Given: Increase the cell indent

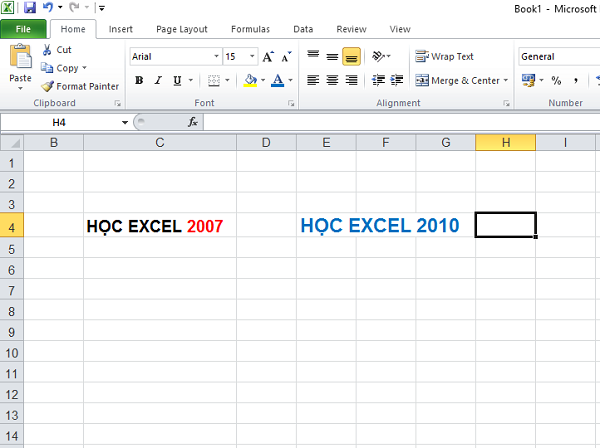Looking at the screenshot, I should click(x=397, y=80).
